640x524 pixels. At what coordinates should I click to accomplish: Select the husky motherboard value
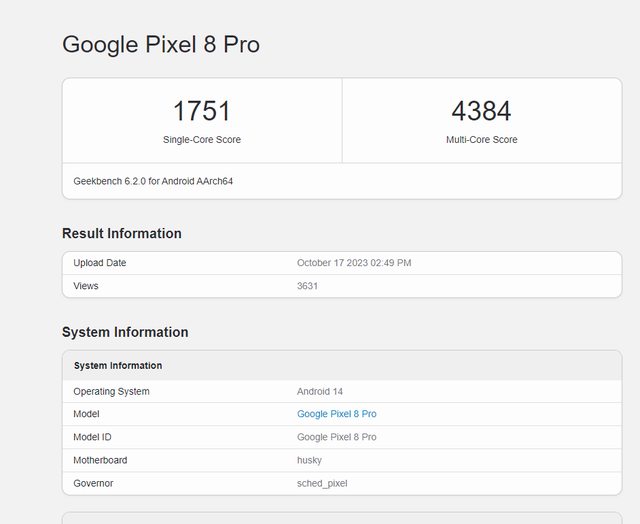[x=309, y=460]
